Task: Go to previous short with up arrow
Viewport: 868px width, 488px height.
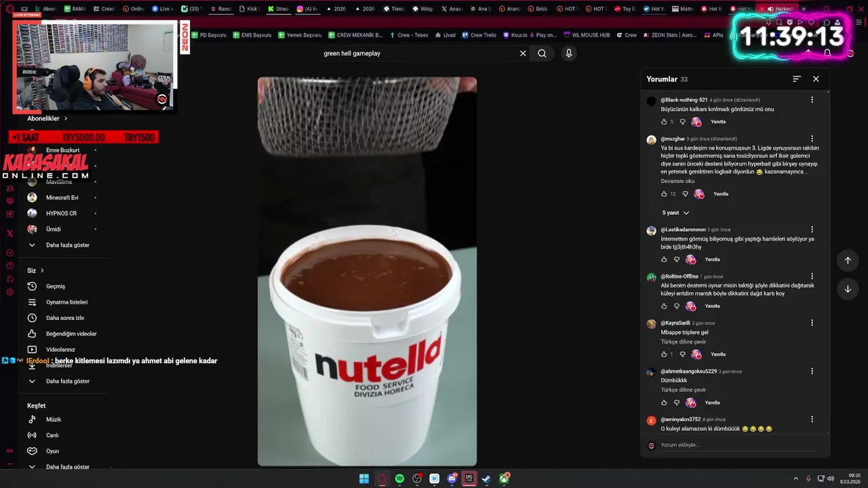Action: (x=848, y=260)
